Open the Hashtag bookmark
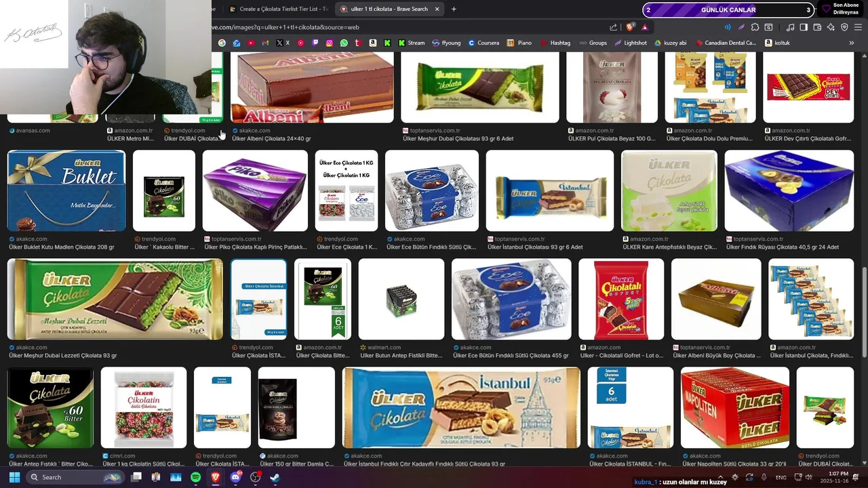Screen dimensions: 868x488 pos(555,43)
